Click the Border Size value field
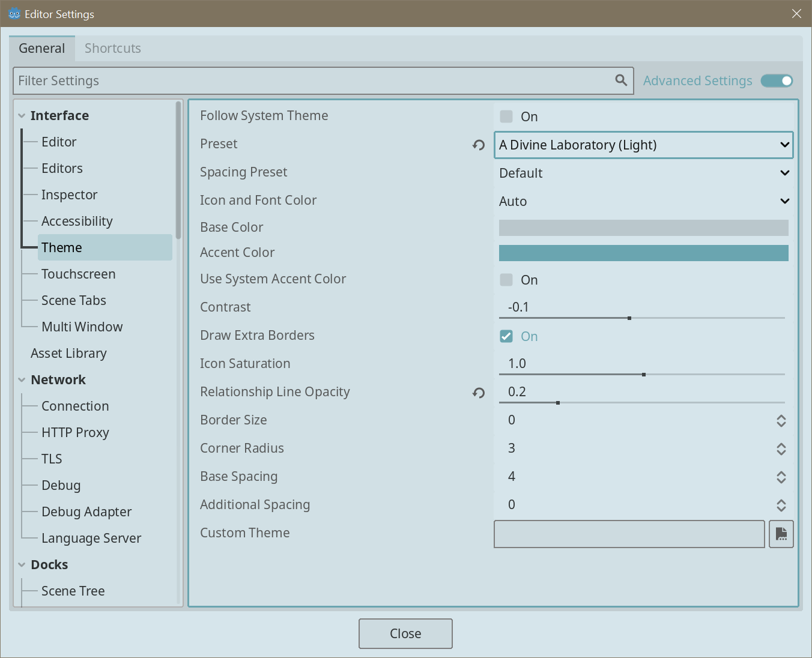This screenshot has width=812, height=658. [x=643, y=420]
